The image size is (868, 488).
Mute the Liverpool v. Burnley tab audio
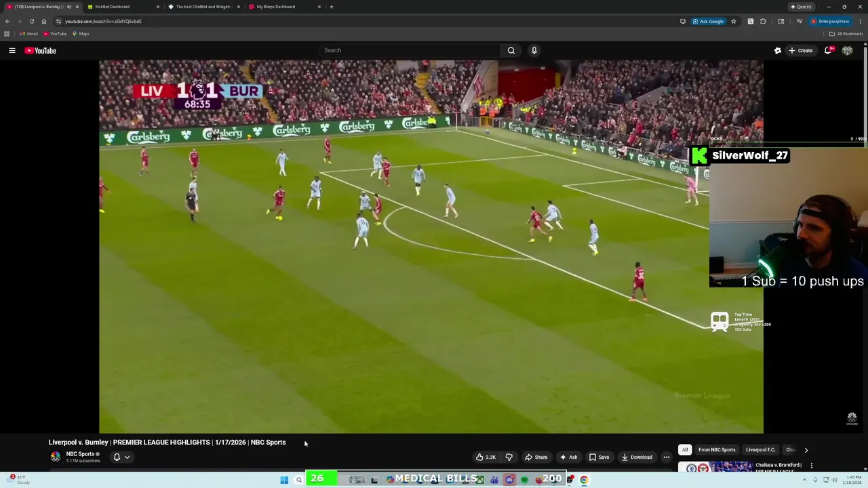pos(68,7)
